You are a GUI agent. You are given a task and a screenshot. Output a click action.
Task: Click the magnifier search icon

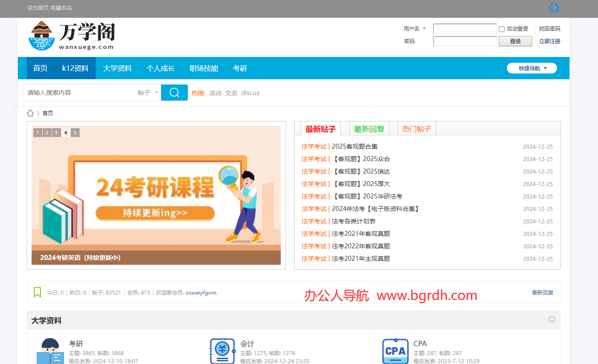174,93
